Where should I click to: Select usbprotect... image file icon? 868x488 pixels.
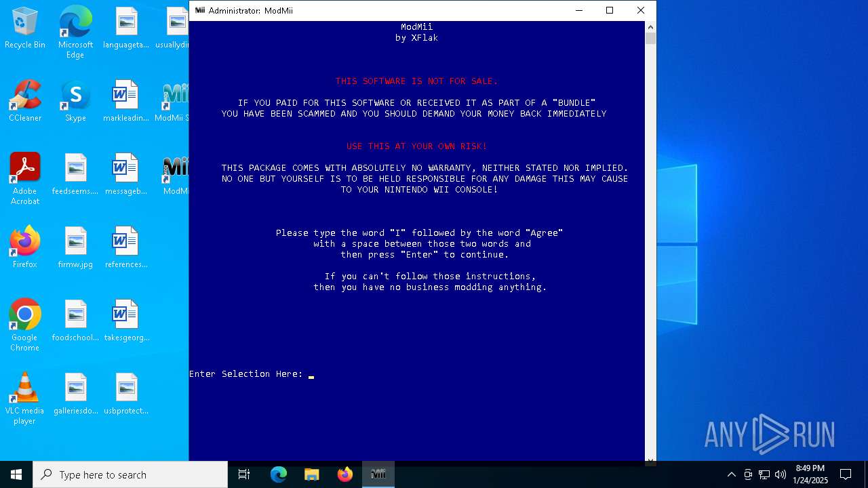click(x=126, y=394)
